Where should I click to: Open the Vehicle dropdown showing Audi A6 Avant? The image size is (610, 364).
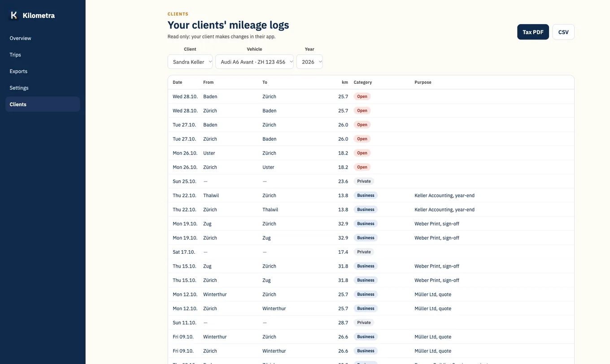coord(255,62)
